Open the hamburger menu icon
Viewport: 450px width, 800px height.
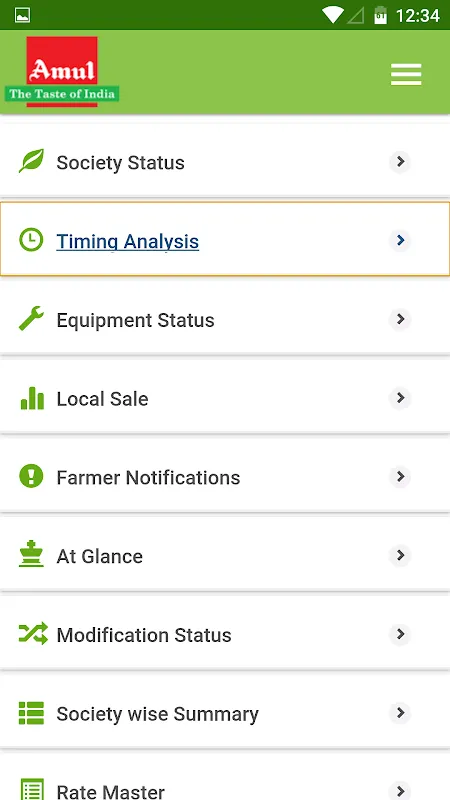click(x=406, y=74)
